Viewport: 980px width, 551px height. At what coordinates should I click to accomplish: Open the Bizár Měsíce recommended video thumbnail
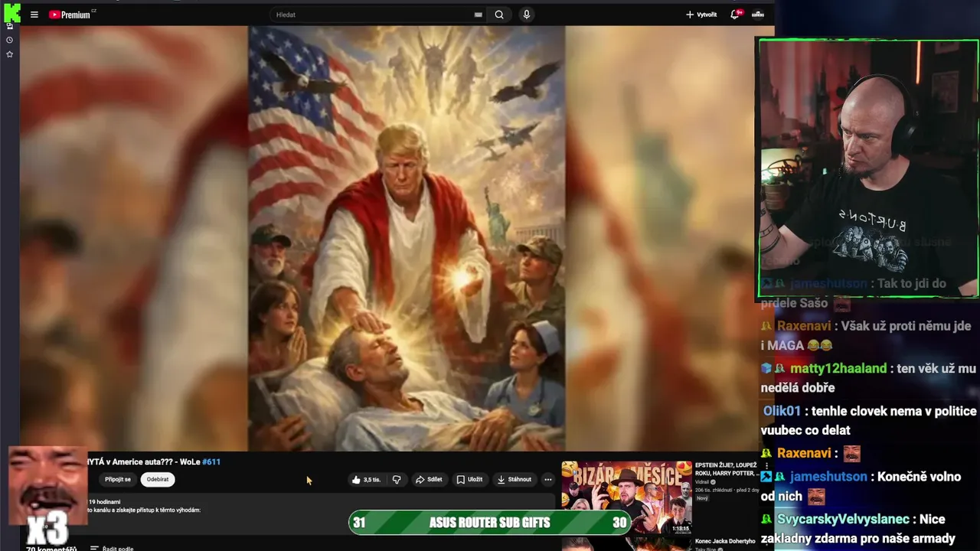[626, 497]
